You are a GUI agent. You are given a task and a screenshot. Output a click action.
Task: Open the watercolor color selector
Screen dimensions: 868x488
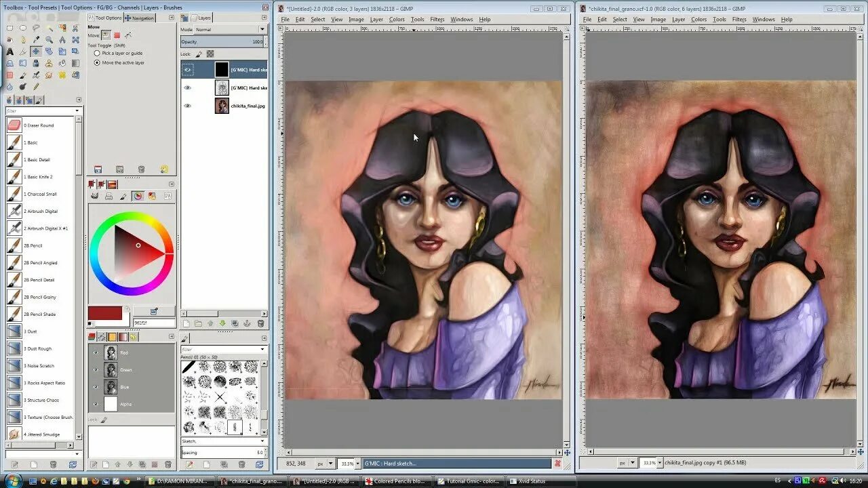point(123,196)
